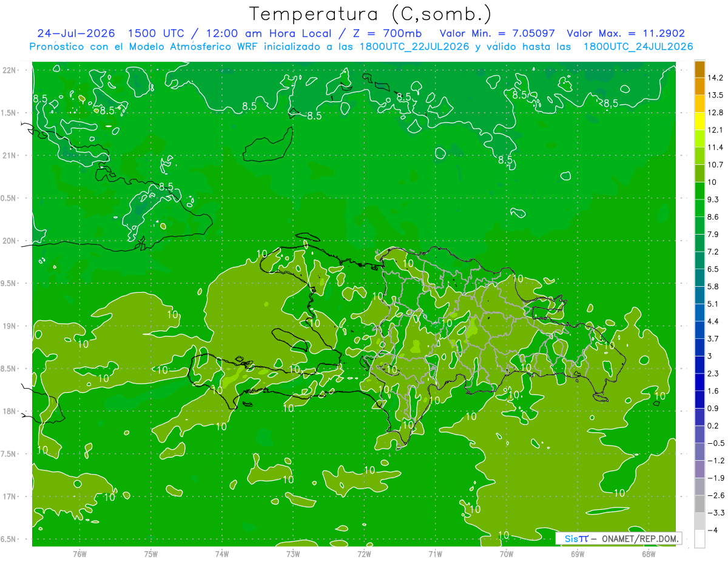Click the title "Temperatura (C,somb.)"
Image resolution: width=728 pixels, height=562 pixels.
point(371,14)
